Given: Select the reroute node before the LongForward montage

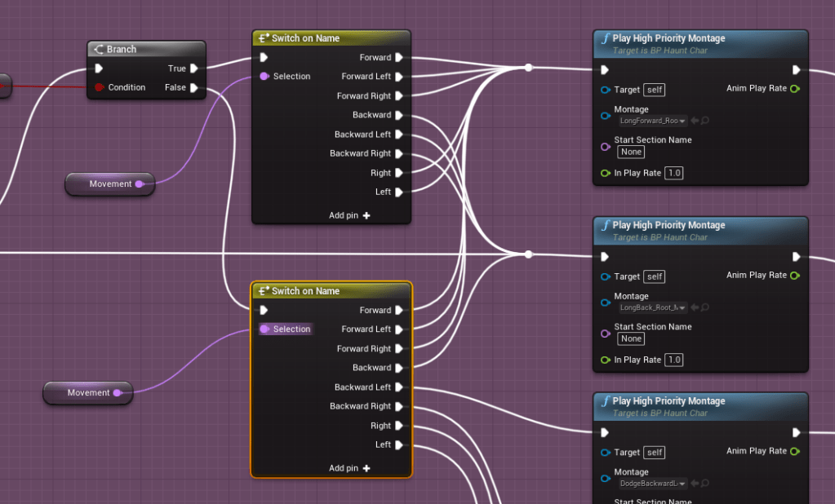Looking at the screenshot, I should pos(529,68).
